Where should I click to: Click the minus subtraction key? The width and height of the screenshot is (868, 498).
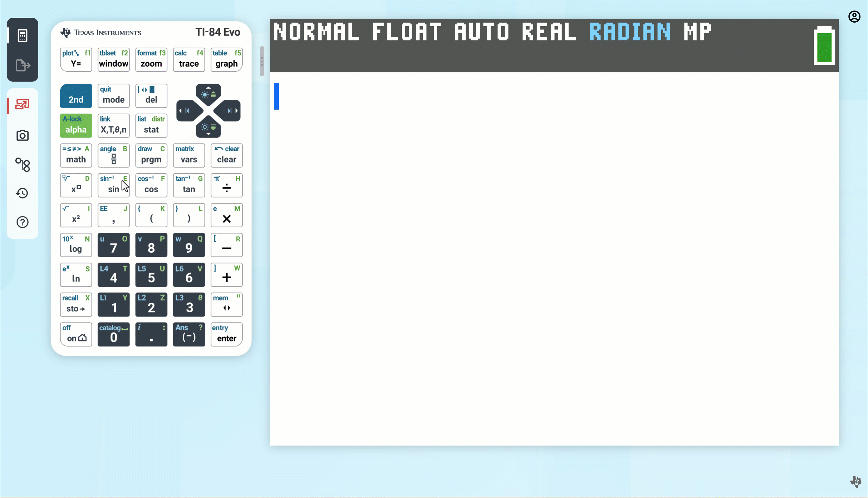[x=227, y=245]
